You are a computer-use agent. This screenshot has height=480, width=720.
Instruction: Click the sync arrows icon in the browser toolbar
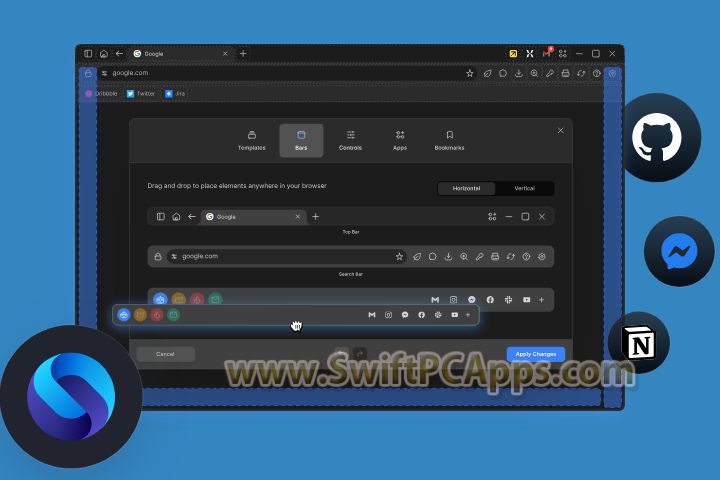[x=581, y=73]
